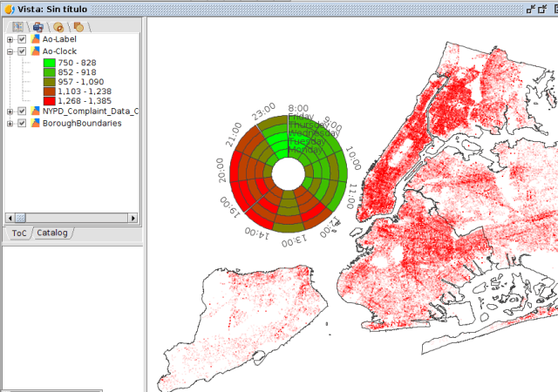
Task: Click the second ToC tab icon
Action: point(38,26)
